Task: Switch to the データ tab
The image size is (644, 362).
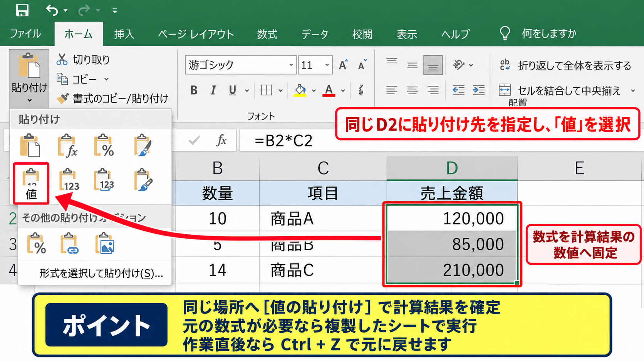Action: click(315, 34)
